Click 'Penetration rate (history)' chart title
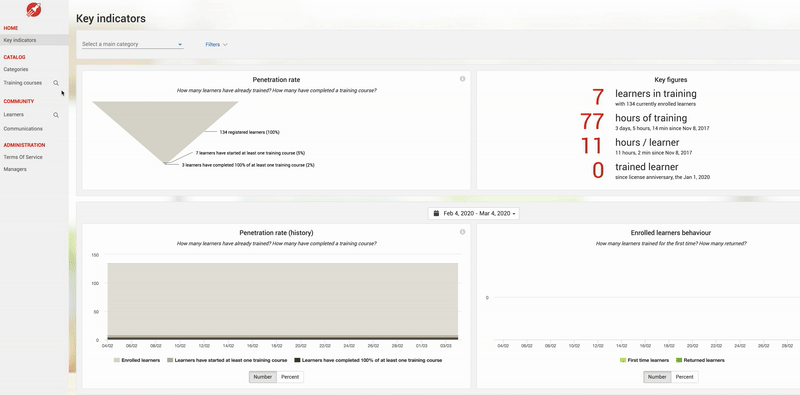The height and width of the screenshot is (395, 800). [x=276, y=233]
